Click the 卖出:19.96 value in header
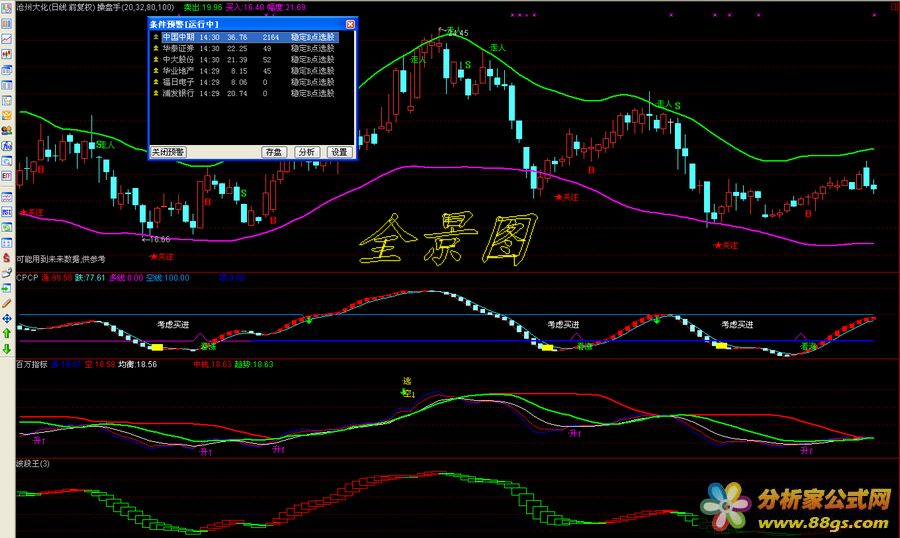The image size is (900, 538). coord(203,7)
